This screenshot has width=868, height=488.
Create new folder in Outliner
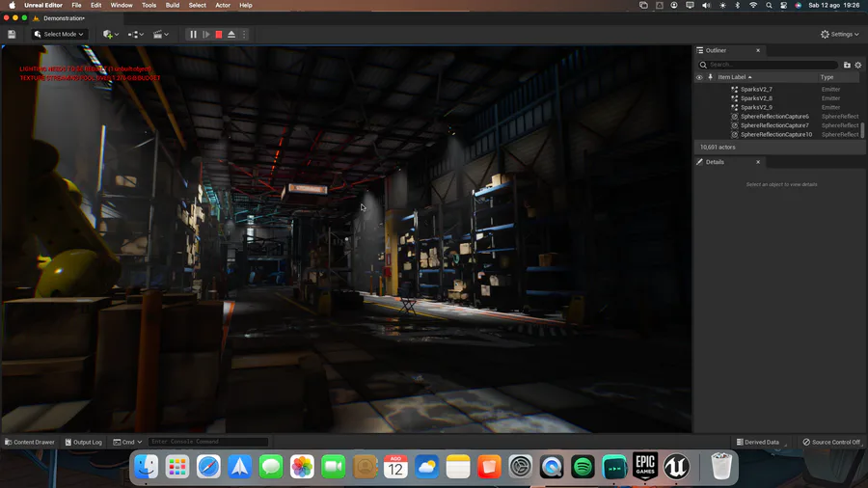pyautogui.click(x=847, y=65)
